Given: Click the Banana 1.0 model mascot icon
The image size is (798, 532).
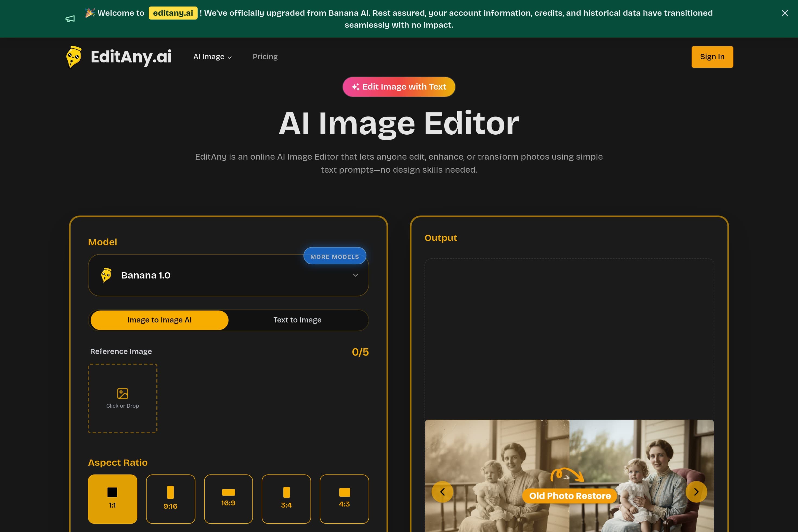Looking at the screenshot, I should (106, 275).
